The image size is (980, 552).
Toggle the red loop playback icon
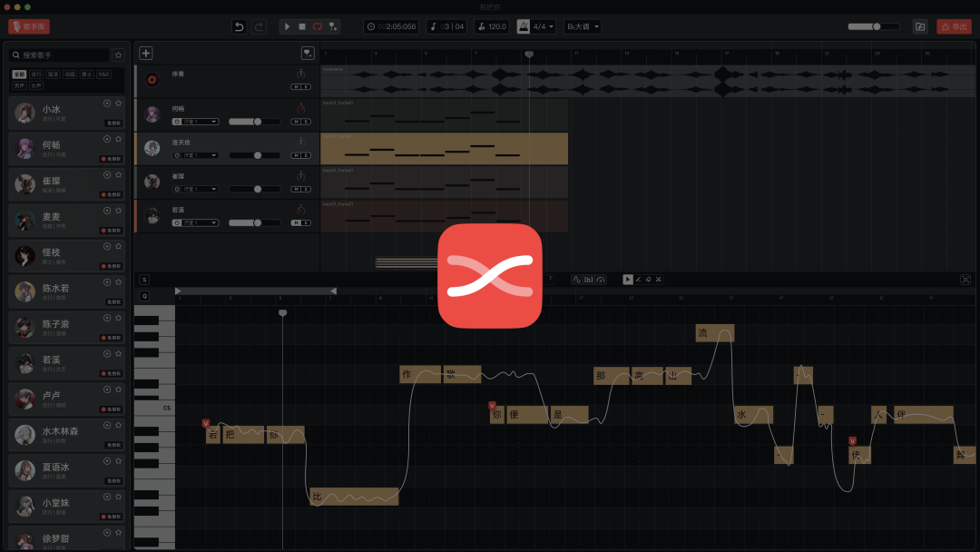[318, 26]
